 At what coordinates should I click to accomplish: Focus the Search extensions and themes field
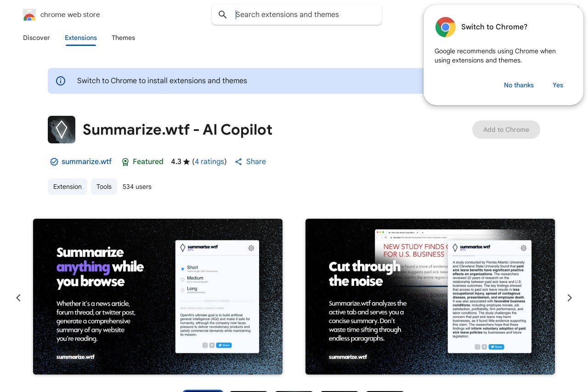tap(297, 15)
